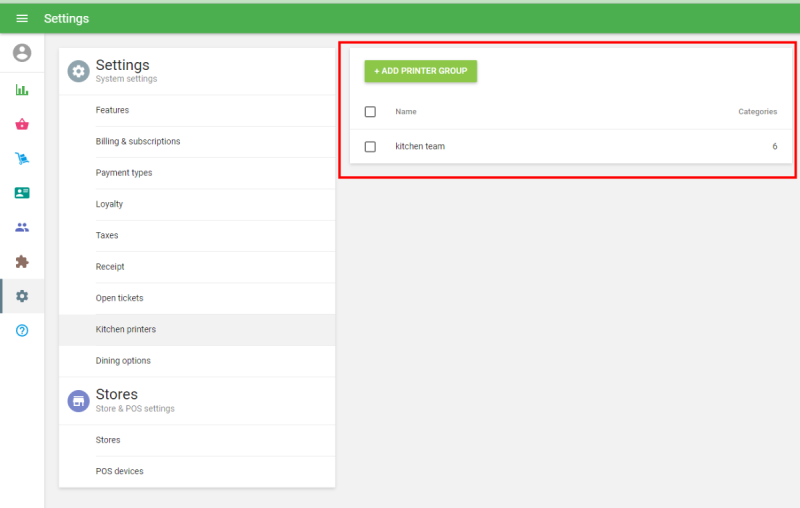Click the Add Printer Group button
This screenshot has width=800, height=508.
[x=421, y=71]
